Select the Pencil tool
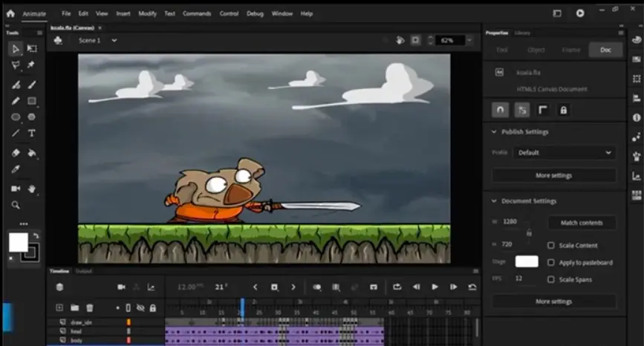The height and width of the screenshot is (346, 644). point(16,101)
